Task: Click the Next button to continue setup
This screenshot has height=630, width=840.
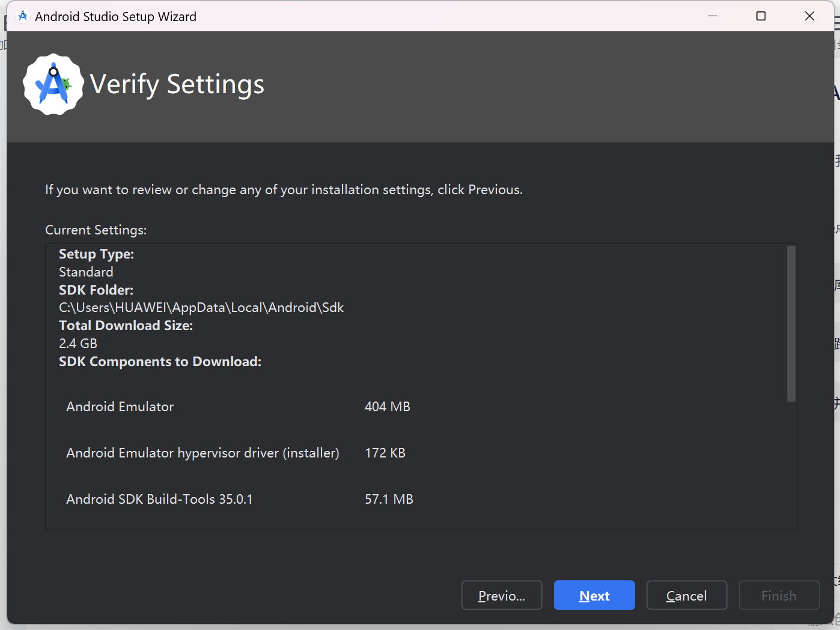Action: click(x=594, y=595)
